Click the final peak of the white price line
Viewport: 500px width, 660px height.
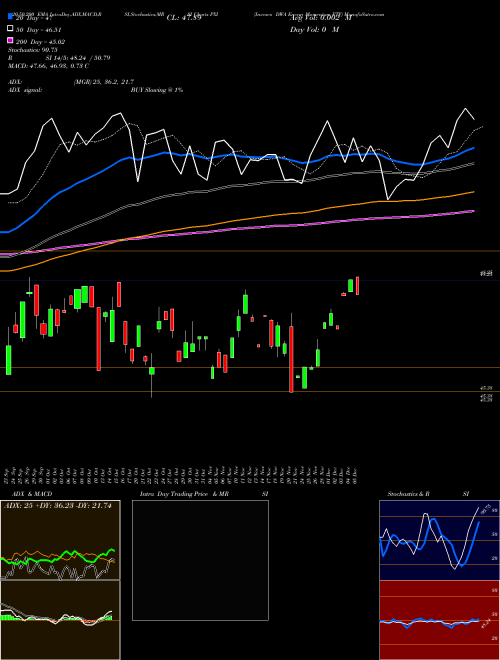465,109
